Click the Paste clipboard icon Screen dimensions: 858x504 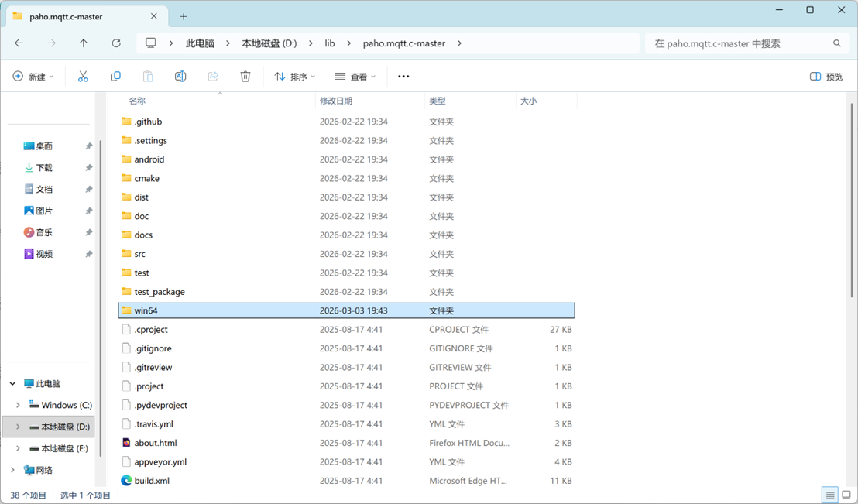click(148, 77)
